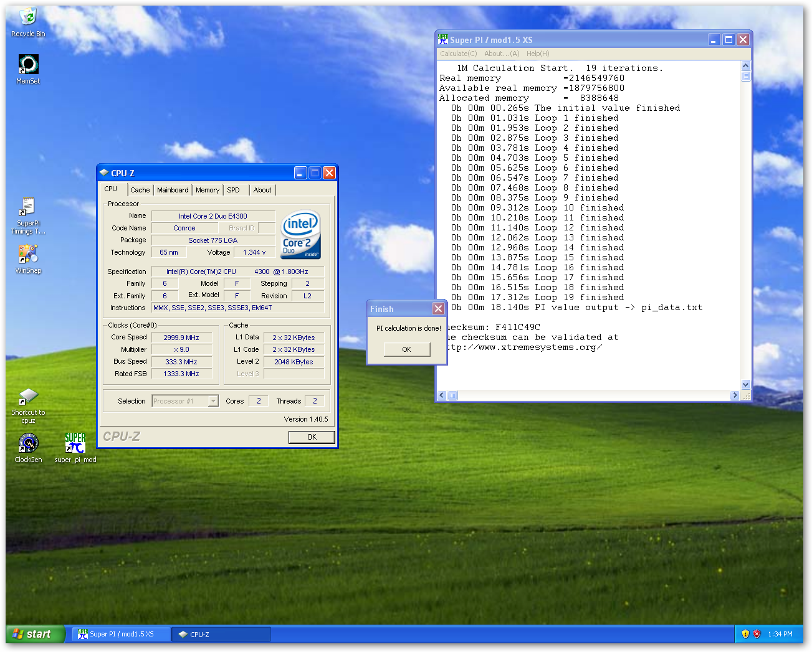Open the Recycle Bin desktop icon
This screenshot has width=812, height=652.
click(x=28, y=22)
